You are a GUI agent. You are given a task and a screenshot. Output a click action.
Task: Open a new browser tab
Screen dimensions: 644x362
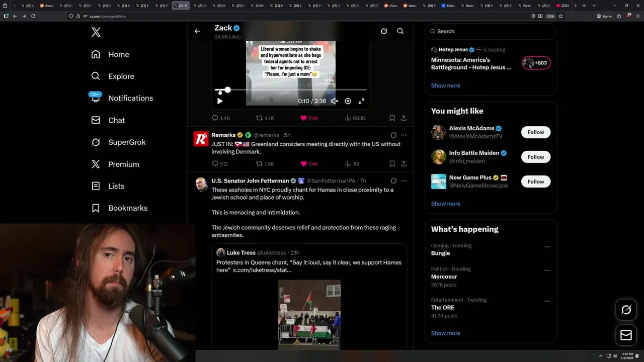[x=584, y=6]
